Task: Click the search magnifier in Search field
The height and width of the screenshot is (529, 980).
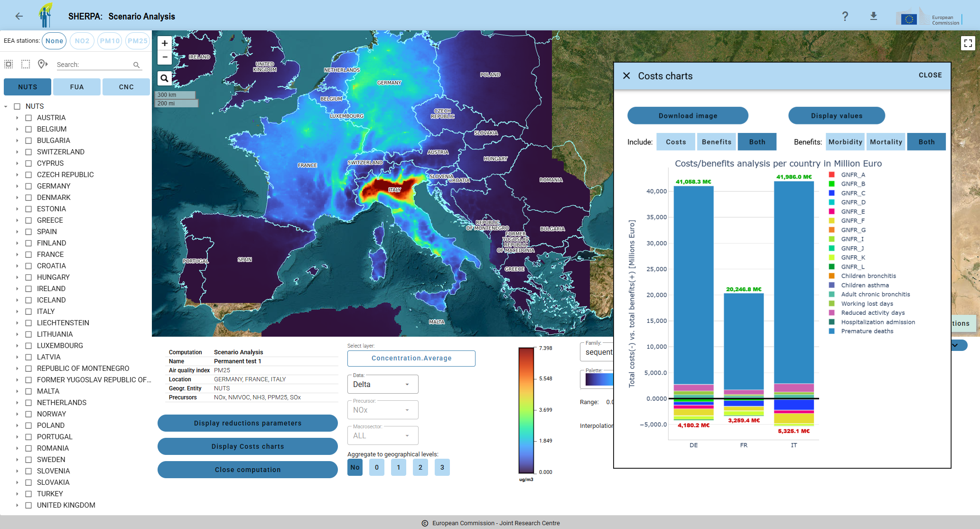Action: [x=136, y=65]
